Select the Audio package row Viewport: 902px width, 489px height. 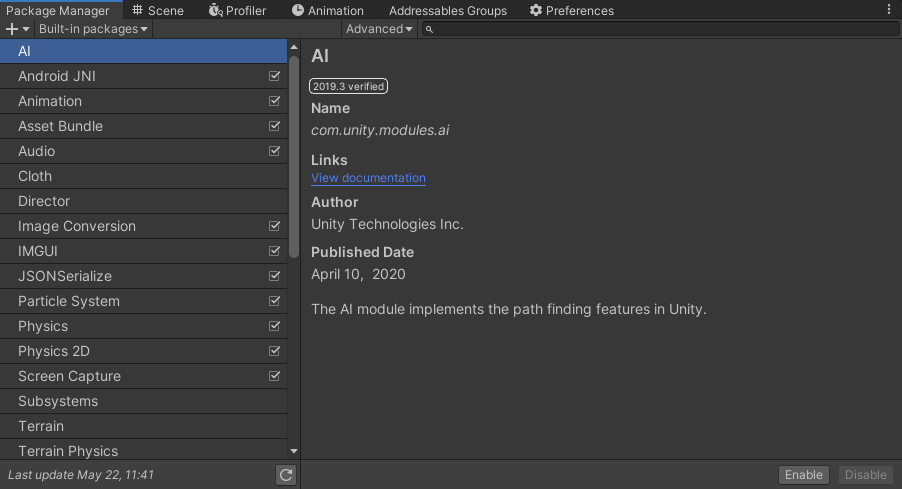point(143,151)
